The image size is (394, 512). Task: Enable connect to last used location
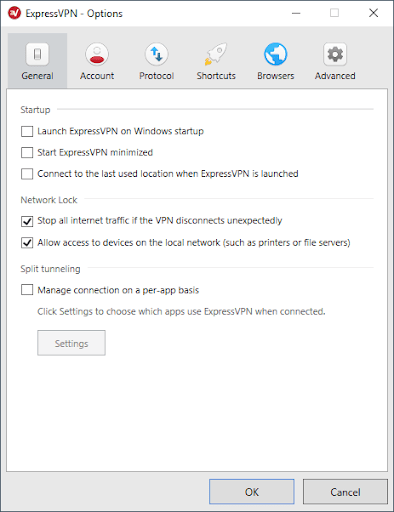(x=27, y=174)
